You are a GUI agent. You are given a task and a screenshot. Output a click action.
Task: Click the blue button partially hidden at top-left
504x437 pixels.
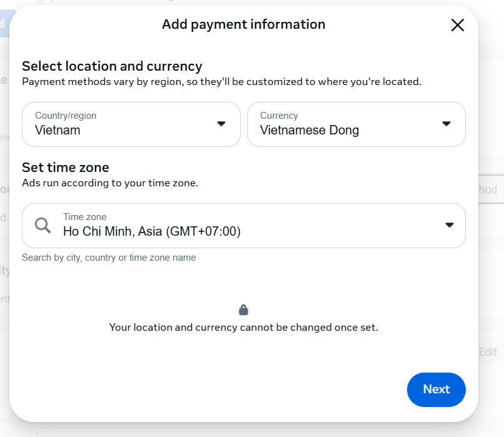pyautogui.click(x=3, y=24)
